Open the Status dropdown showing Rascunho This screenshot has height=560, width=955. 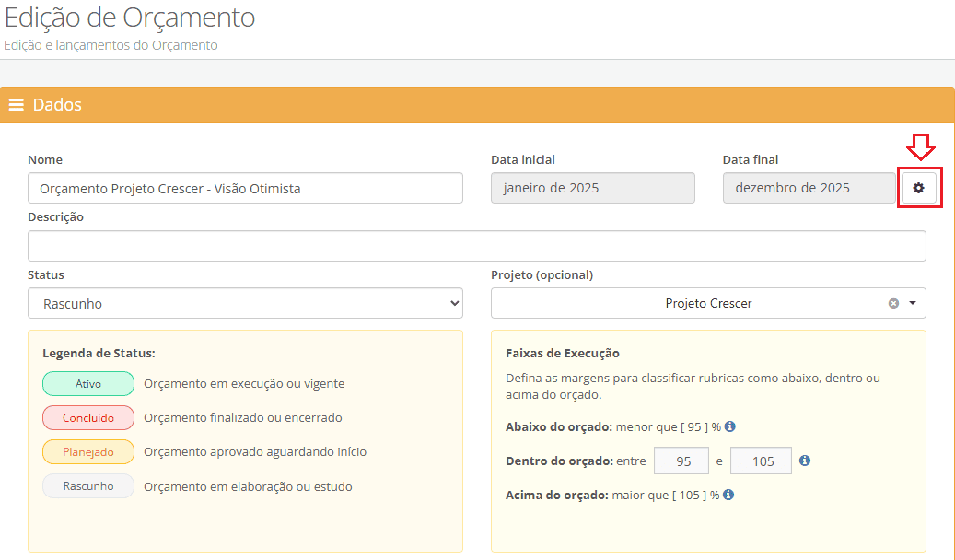pyautogui.click(x=245, y=303)
